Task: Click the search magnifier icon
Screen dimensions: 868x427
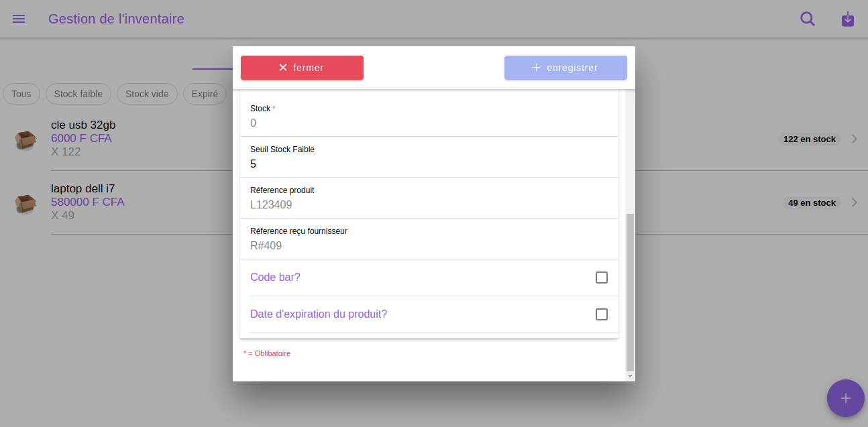Action: (808, 19)
